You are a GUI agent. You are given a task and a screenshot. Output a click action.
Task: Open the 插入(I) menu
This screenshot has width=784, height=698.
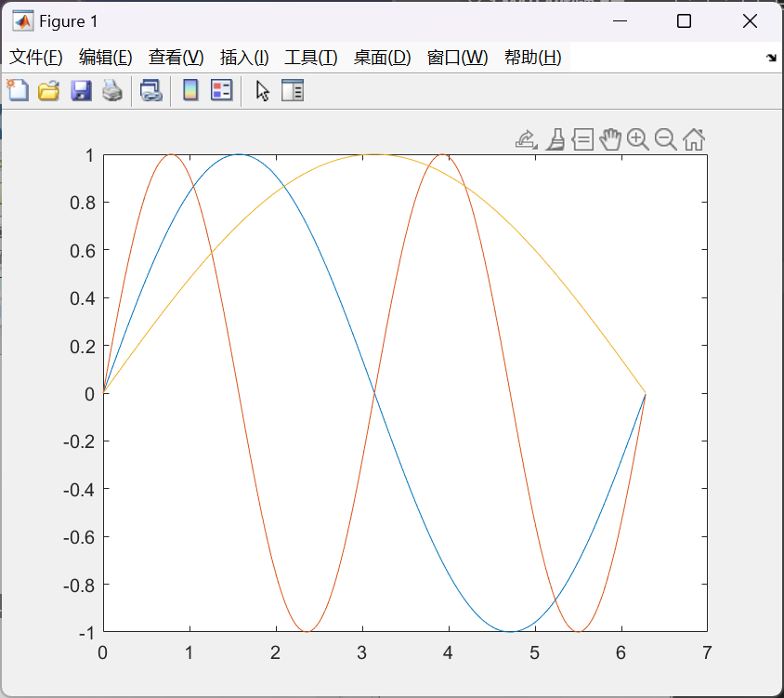[x=244, y=58]
